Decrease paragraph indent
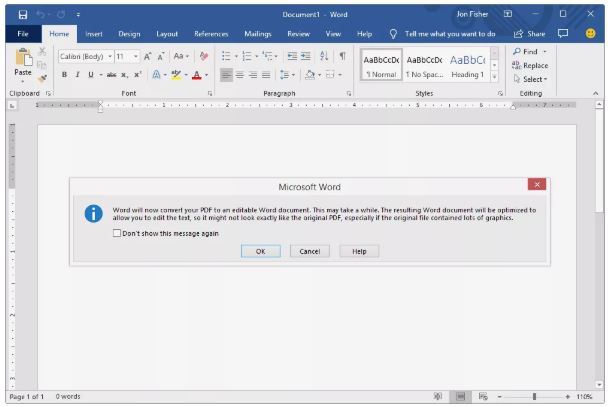The width and height of the screenshot is (612, 407). click(292, 56)
